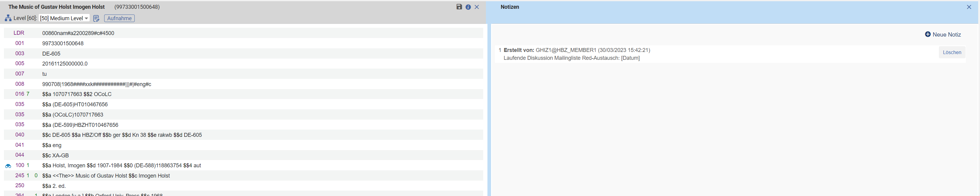
Task: Click the 041 language field value
Action: [52, 145]
